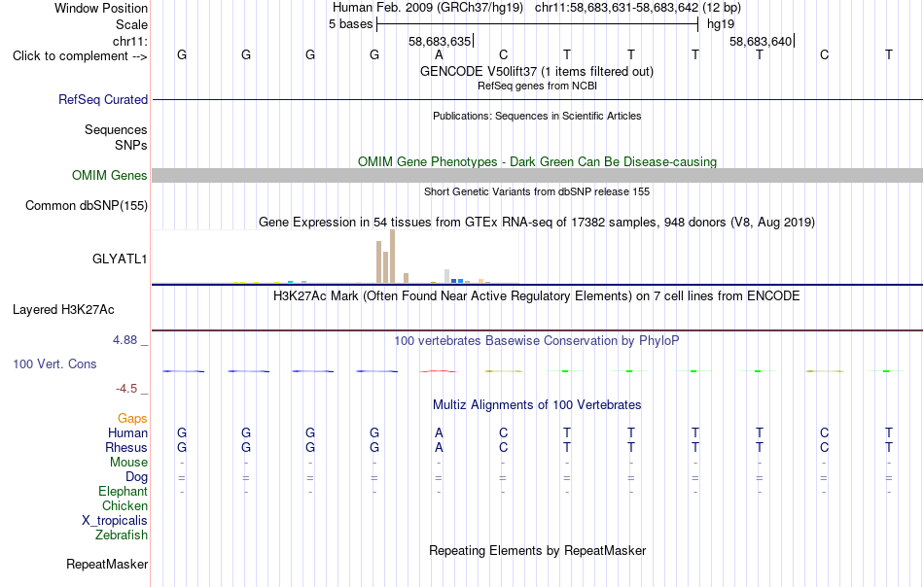
Task: Click the Elephant species label
Action: pos(123,491)
